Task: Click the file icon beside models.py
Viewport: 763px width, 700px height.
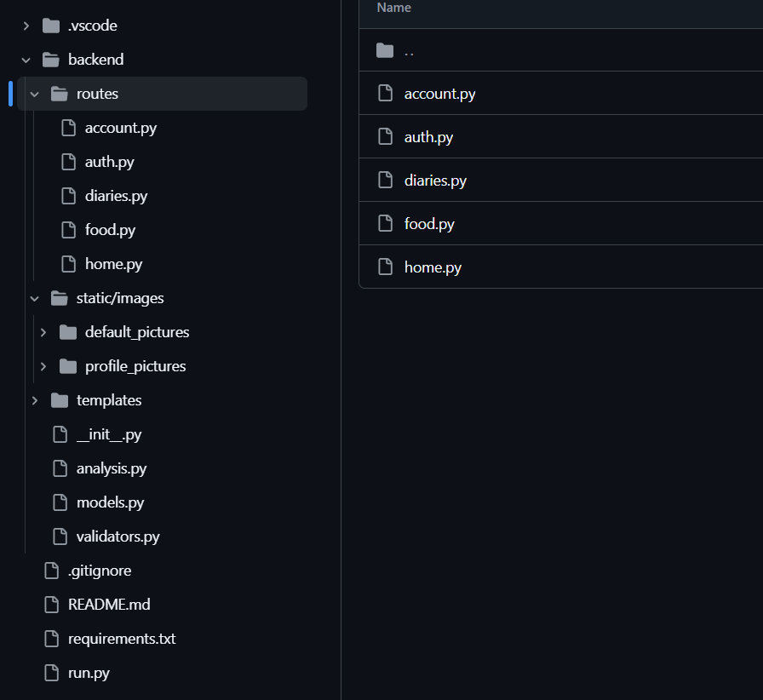Action: (60, 502)
